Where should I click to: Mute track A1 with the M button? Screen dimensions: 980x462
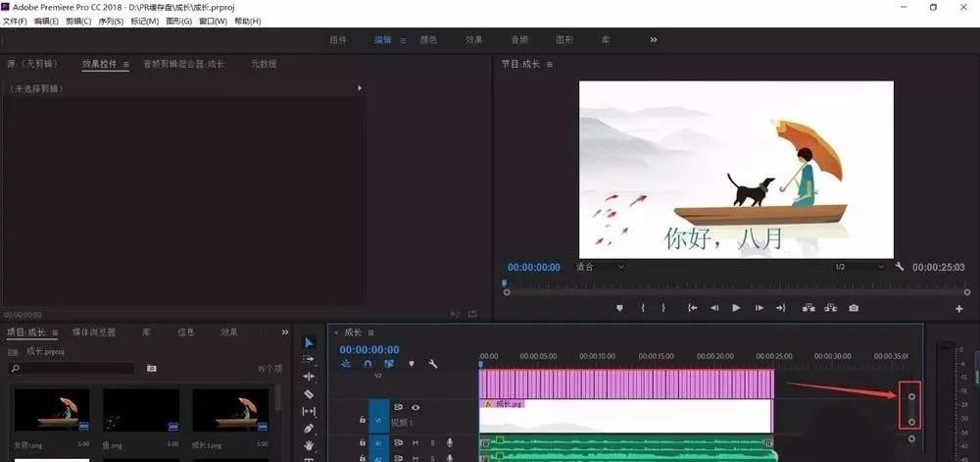click(416, 442)
